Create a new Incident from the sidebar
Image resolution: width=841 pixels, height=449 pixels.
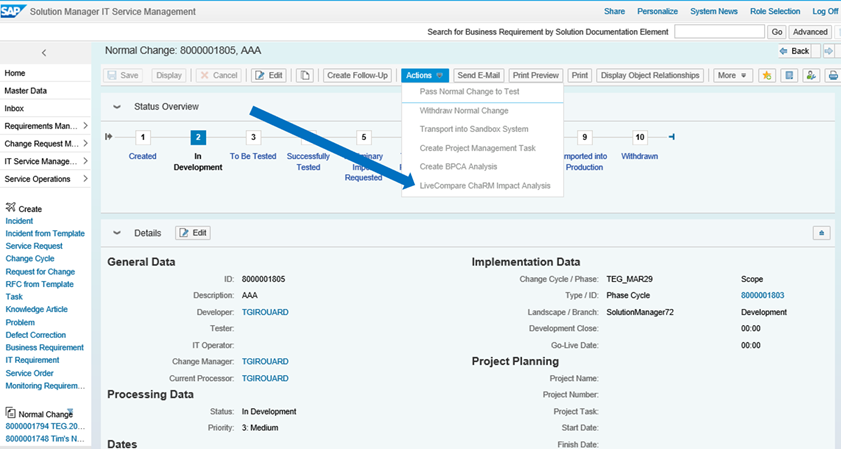[19, 220]
